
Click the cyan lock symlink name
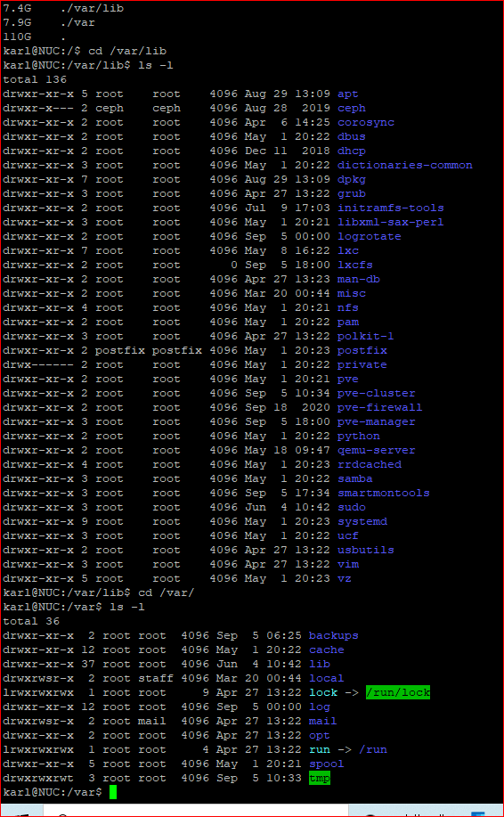click(x=323, y=692)
